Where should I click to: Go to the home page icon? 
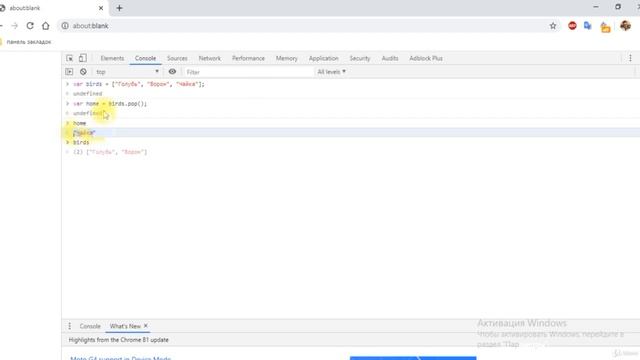pos(46,26)
